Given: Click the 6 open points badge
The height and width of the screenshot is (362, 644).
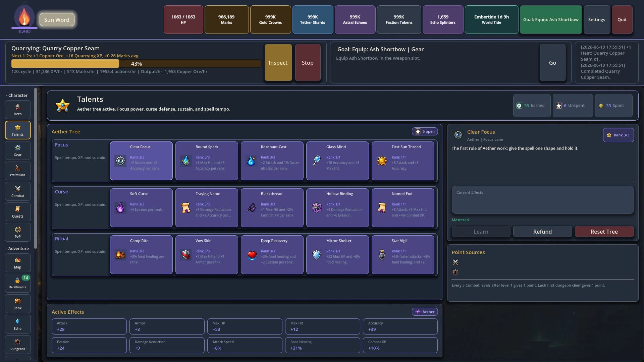Looking at the screenshot, I should coord(425,131).
